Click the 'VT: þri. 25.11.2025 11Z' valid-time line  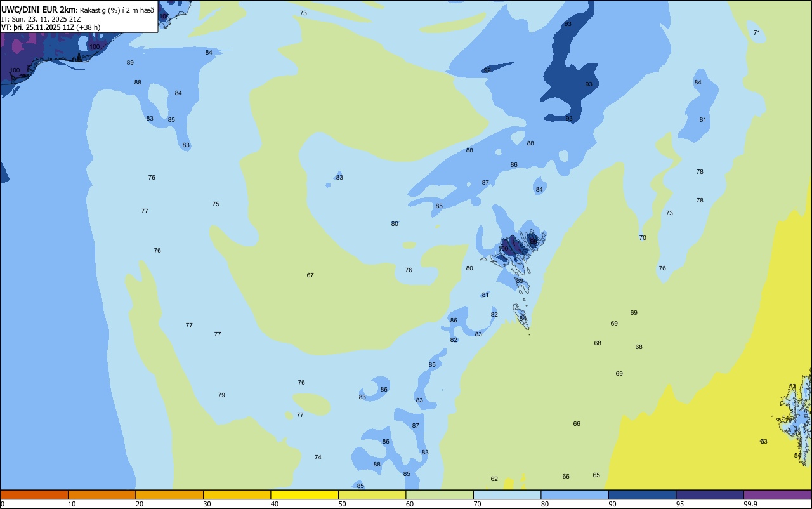[39, 27]
